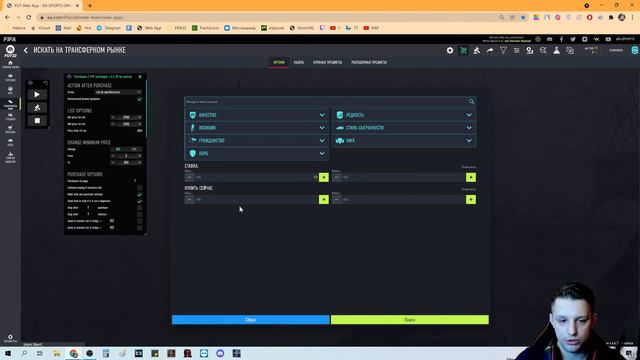The image size is (640, 360).
Task: Click the auction gavel toolbar icon
Action: pos(476,50)
